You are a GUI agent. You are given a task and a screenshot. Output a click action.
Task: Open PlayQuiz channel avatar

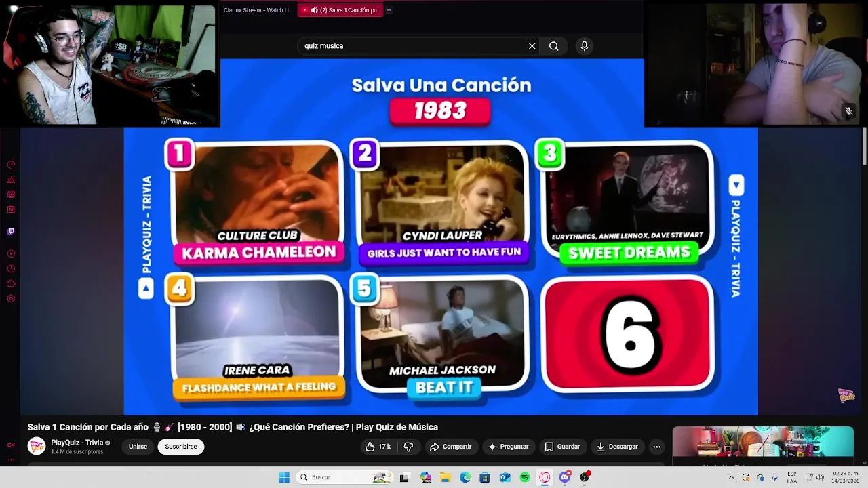pos(37,447)
